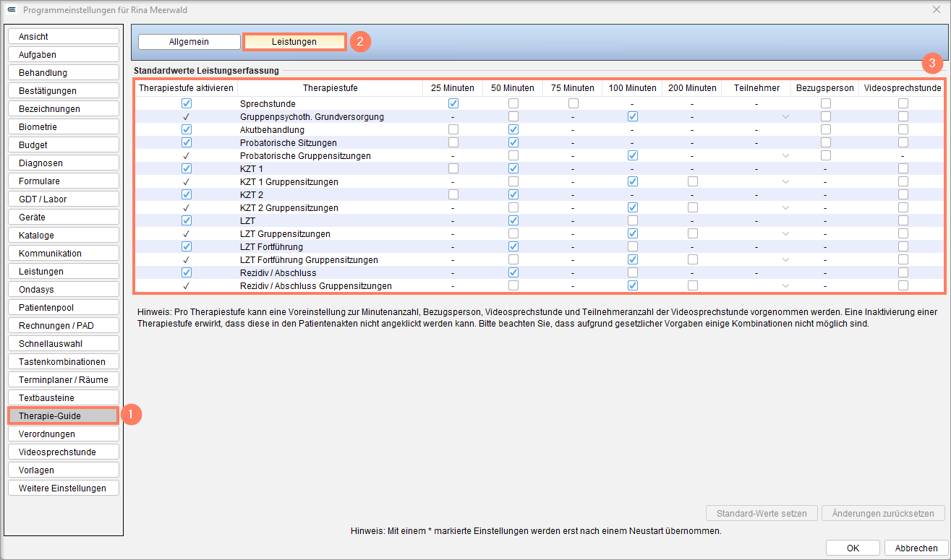951x560 pixels.
Task: Go to the Ansicht settings category
Action: point(63,36)
